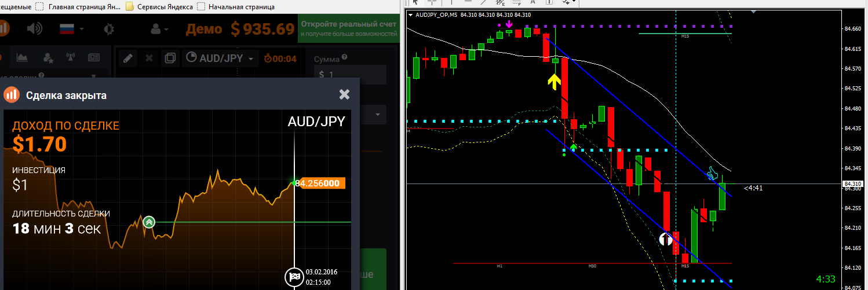The image size is (868, 290).
Task: Mute sound with the speaker icon
Action: [x=34, y=28]
